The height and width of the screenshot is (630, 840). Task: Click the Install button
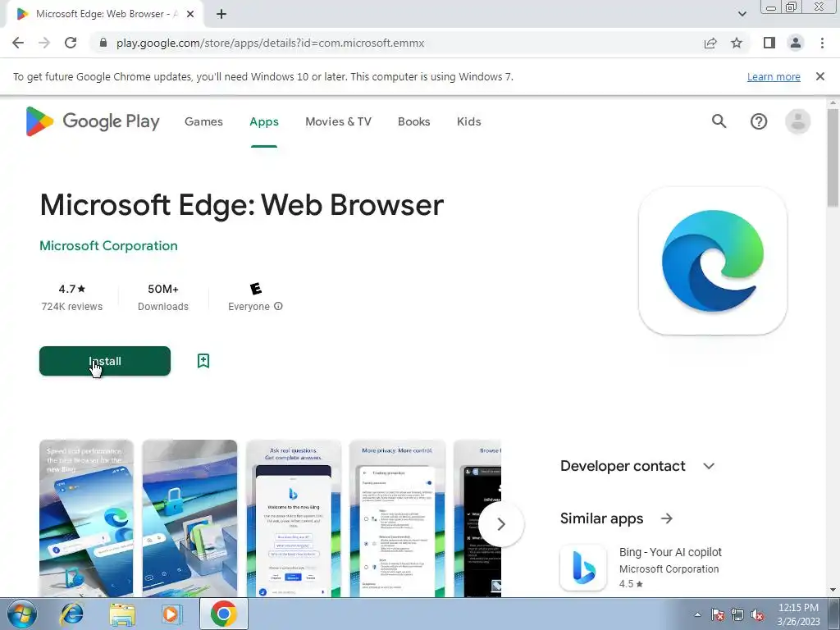[105, 361]
